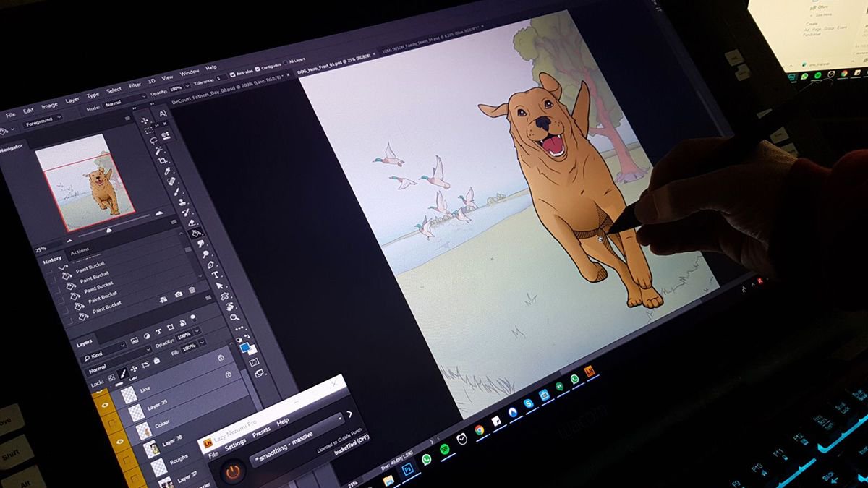The height and width of the screenshot is (488, 868).
Task: Select the Spot Healing Brush tool
Action: click(x=171, y=181)
